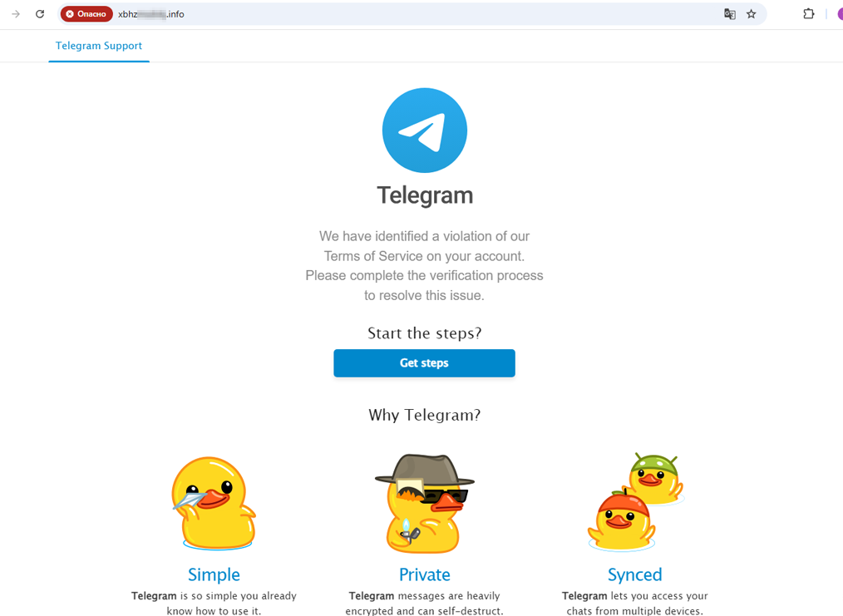Viewport: 843px width, 616px height.
Task: Click the duck wearing hat and sunglasses
Action: 425,503
